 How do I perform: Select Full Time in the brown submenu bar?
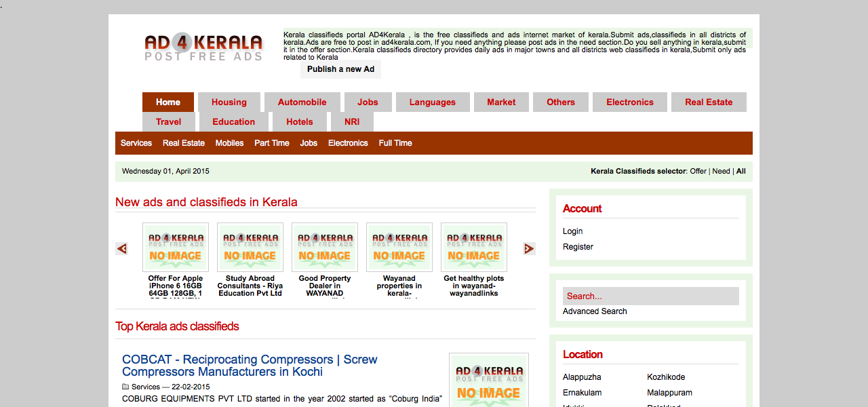click(x=395, y=143)
